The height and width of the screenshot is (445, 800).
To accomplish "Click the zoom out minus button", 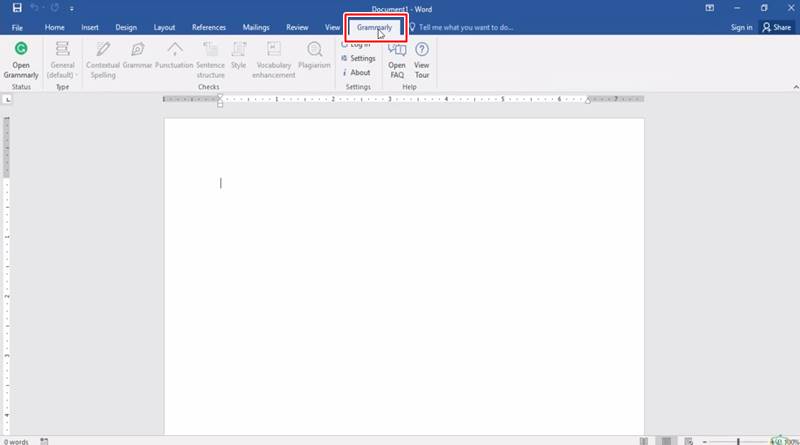I will click(x=705, y=442).
